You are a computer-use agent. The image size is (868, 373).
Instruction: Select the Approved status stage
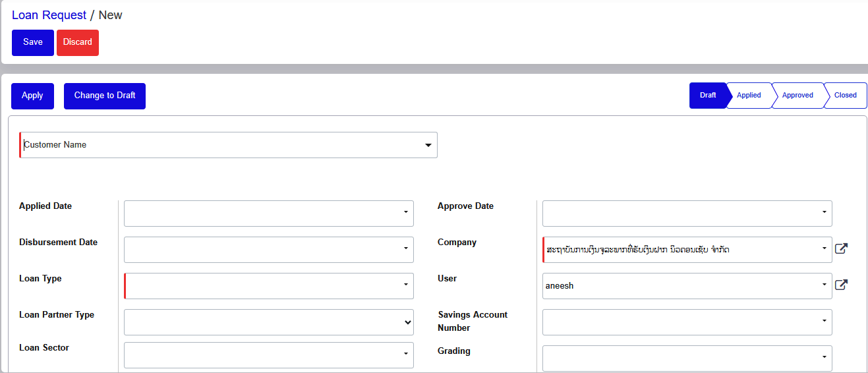coord(797,96)
